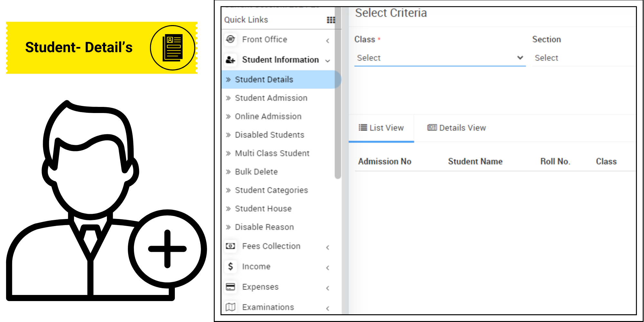This screenshot has height=322, width=644.
Task: Click the Examinations book icon
Action: 230,307
